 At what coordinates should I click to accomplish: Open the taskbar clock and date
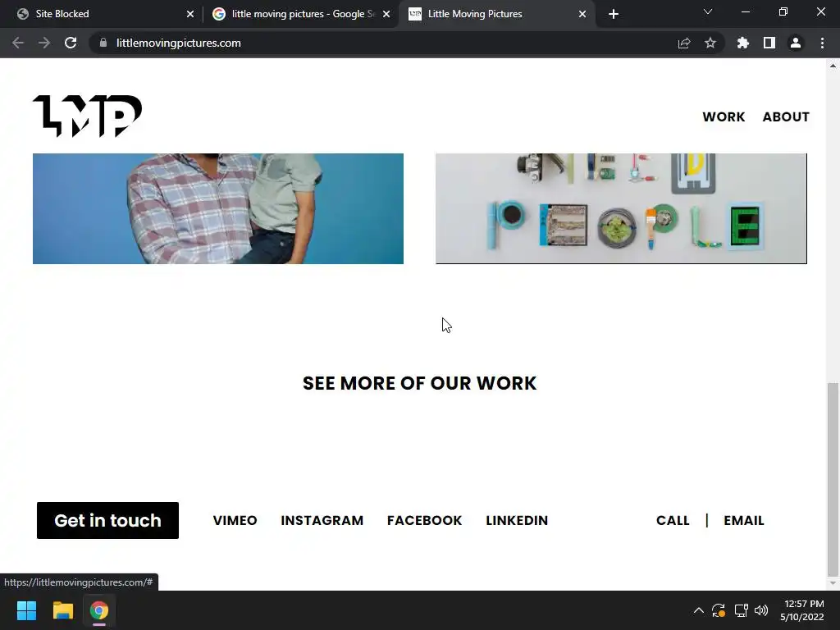click(x=802, y=610)
